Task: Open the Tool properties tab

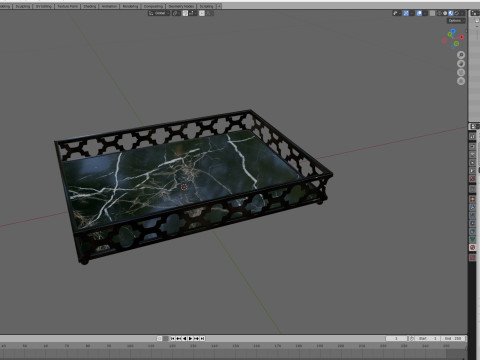Action: (473, 137)
